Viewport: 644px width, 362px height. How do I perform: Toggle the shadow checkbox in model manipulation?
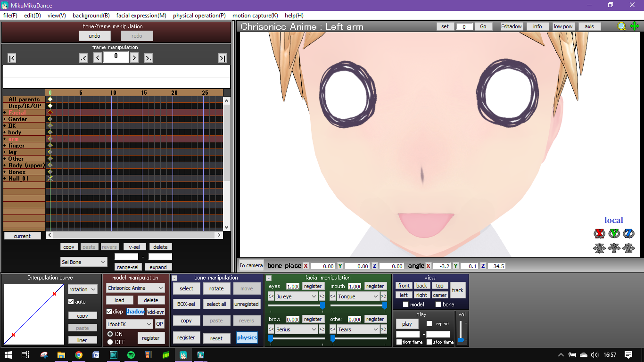coord(134,311)
